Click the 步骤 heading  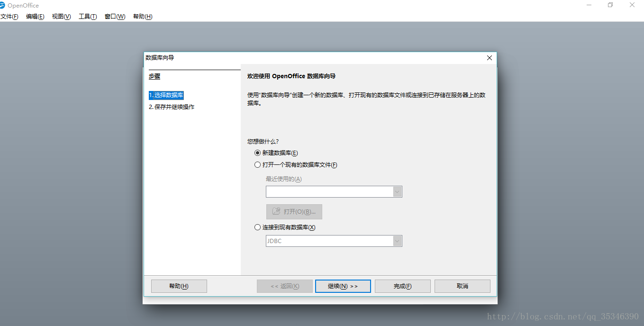point(154,76)
